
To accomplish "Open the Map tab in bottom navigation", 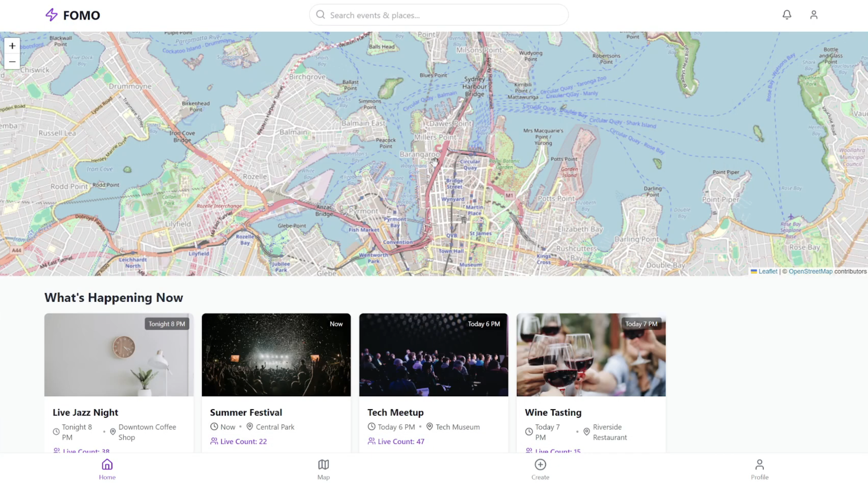I will pyautogui.click(x=323, y=469).
